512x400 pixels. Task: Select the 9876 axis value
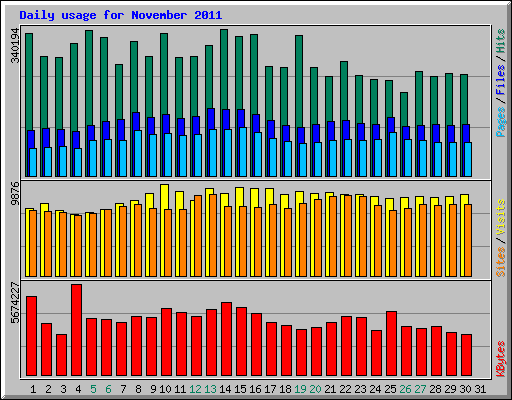coord(15,193)
